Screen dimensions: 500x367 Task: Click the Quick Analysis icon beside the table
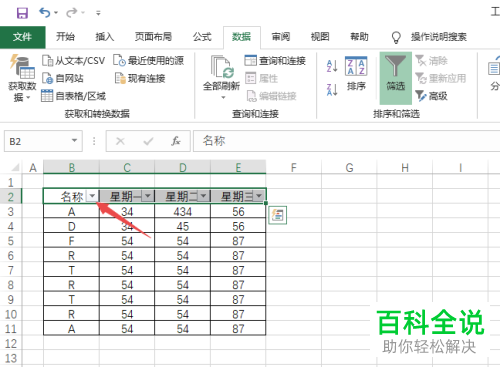click(277, 215)
